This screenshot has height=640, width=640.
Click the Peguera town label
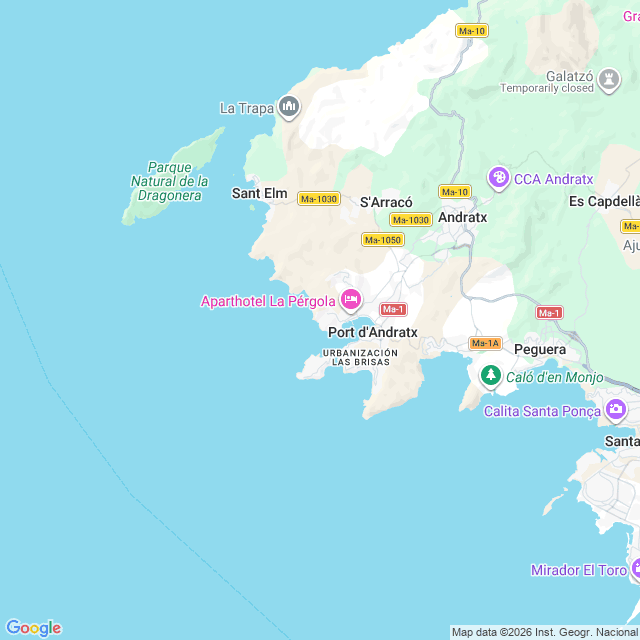[x=540, y=349]
